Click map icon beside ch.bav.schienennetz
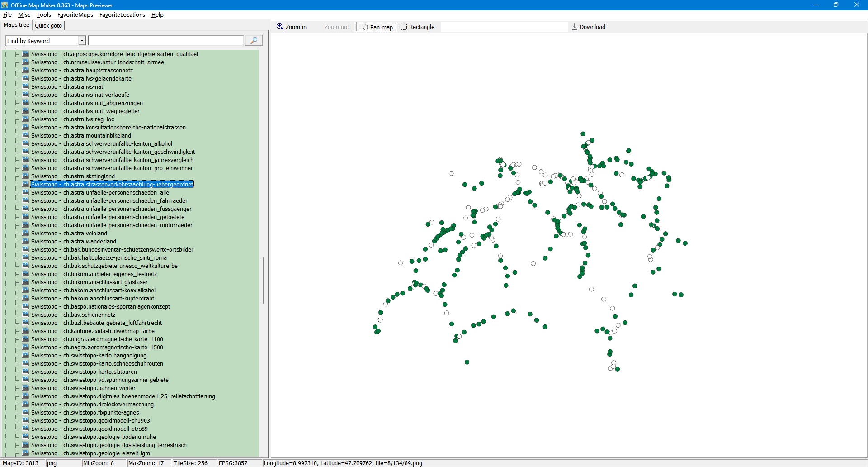 [25, 315]
